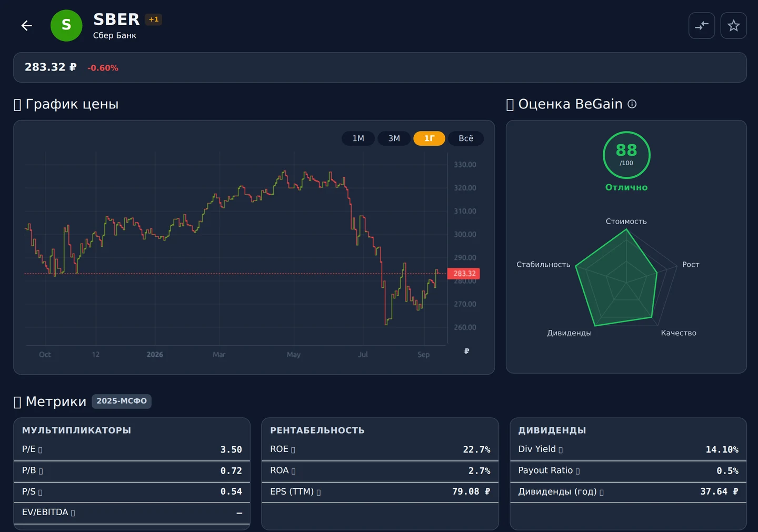Click the Качество label on the radar chart
This screenshot has width=758, height=532.
[679, 333]
